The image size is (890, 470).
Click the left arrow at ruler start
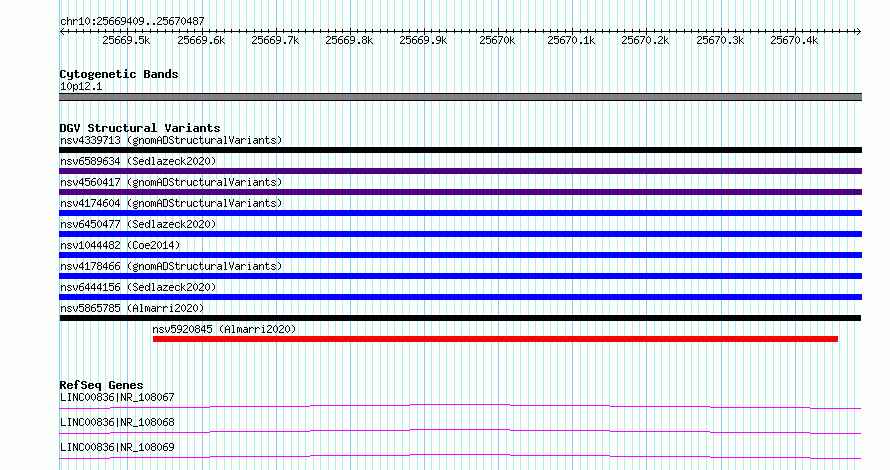[62, 32]
